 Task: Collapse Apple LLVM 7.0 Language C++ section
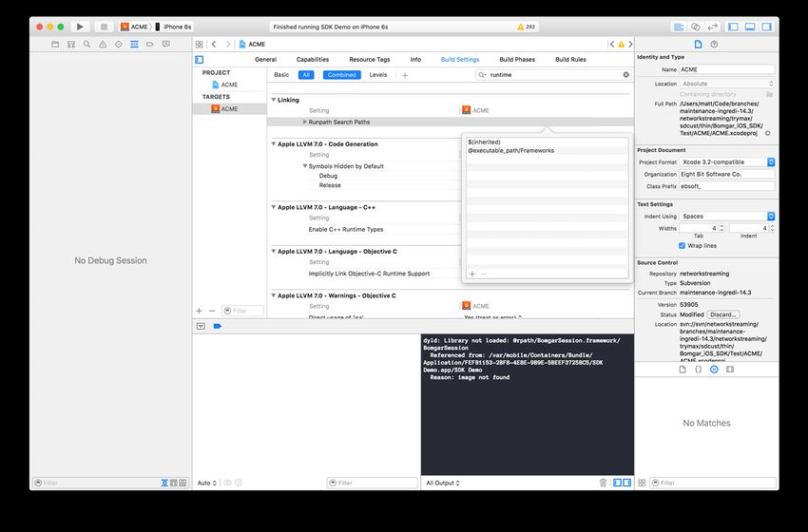[274, 206]
